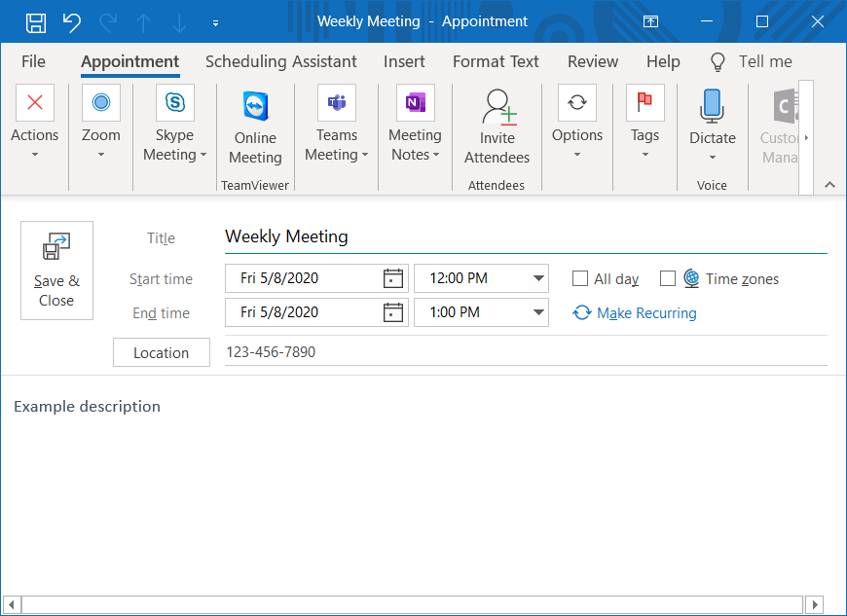Open OneNote Meeting Notes
The width and height of the screenshot is (847, 616).
[x=415, y=103]
